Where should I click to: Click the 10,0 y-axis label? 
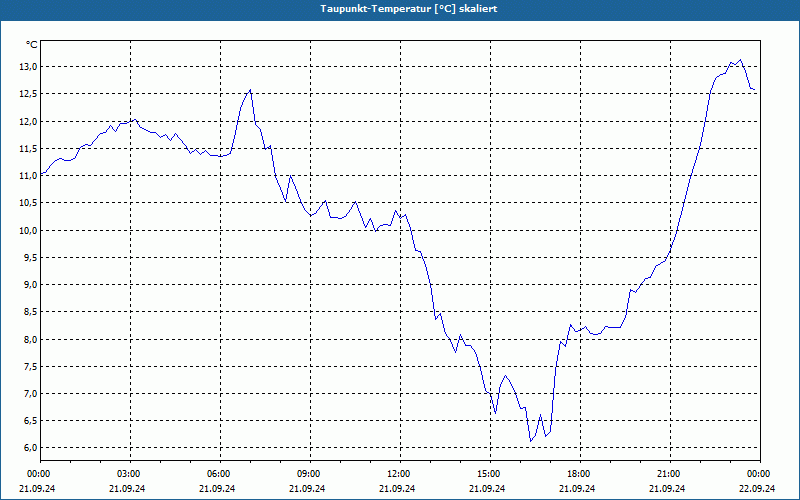click(28, 230)
